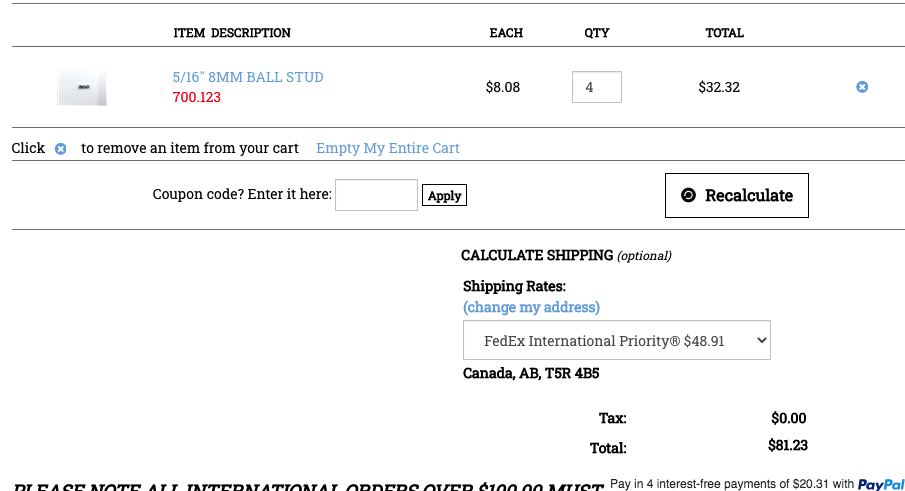The image size is (905, 491).
Task: Click the QTY column header
Action: pos(597,33)
